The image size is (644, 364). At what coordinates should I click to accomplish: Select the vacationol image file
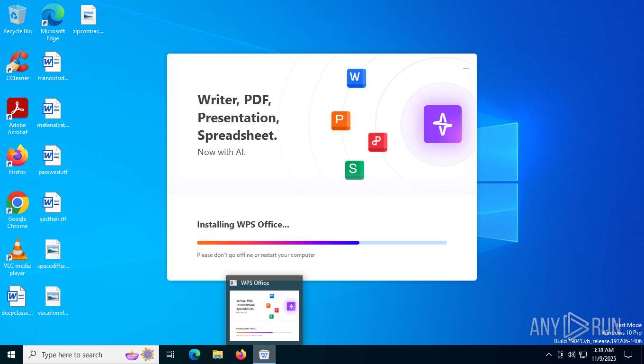click(x=53, y=301)
